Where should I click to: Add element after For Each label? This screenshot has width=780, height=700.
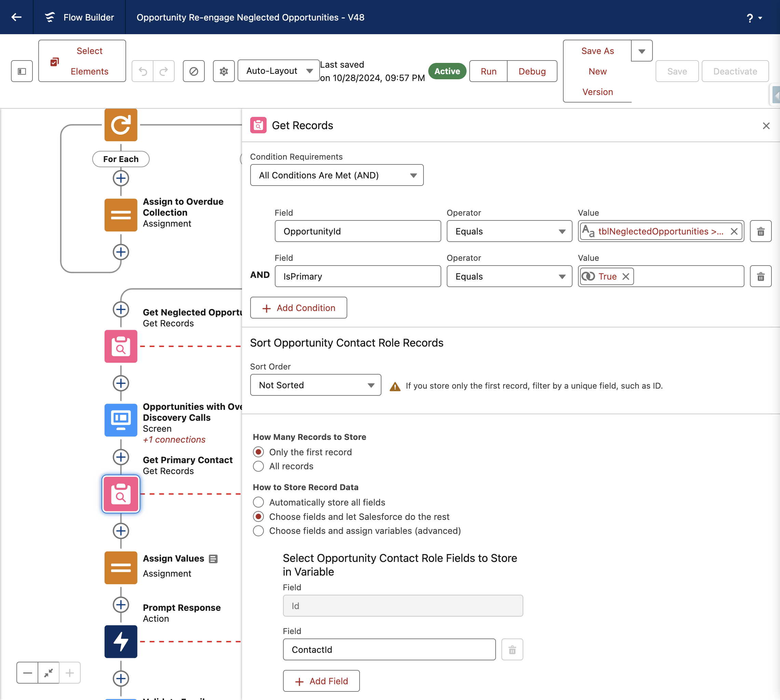(x=121, y=178)
